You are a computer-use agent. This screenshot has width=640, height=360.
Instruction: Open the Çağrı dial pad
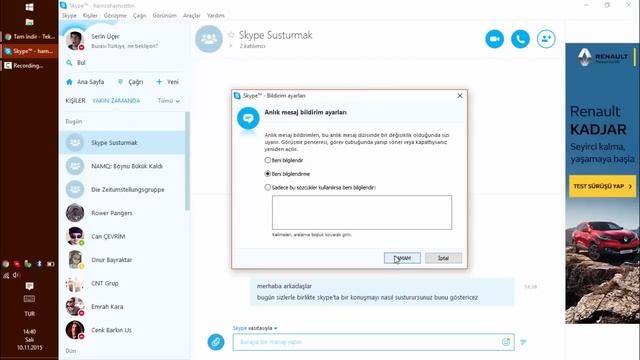(x=130, y=82)
